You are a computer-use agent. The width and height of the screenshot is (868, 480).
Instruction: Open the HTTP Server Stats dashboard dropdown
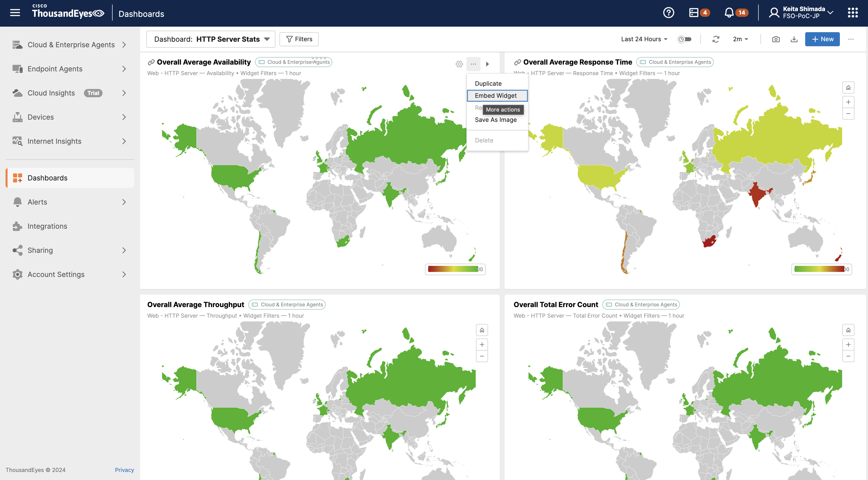click(x=211, y=39)
